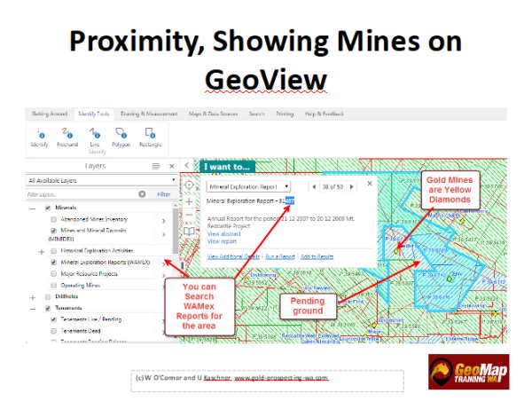Open the Search tab
This screenshot has height=401, width=532.
[256, 114]
